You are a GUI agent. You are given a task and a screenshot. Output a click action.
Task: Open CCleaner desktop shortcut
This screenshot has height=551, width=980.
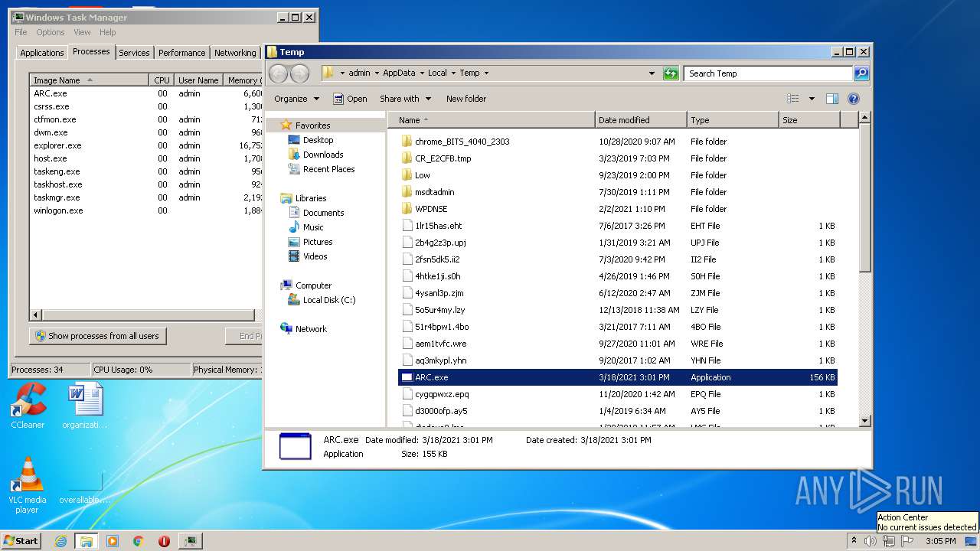pos(28,406)
